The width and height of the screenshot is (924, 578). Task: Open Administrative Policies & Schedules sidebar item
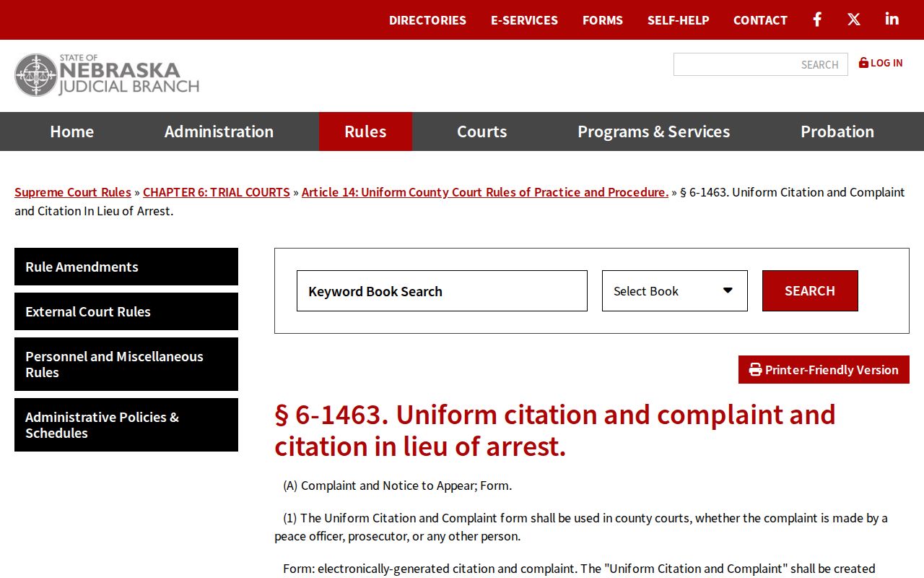coord(126,425)
